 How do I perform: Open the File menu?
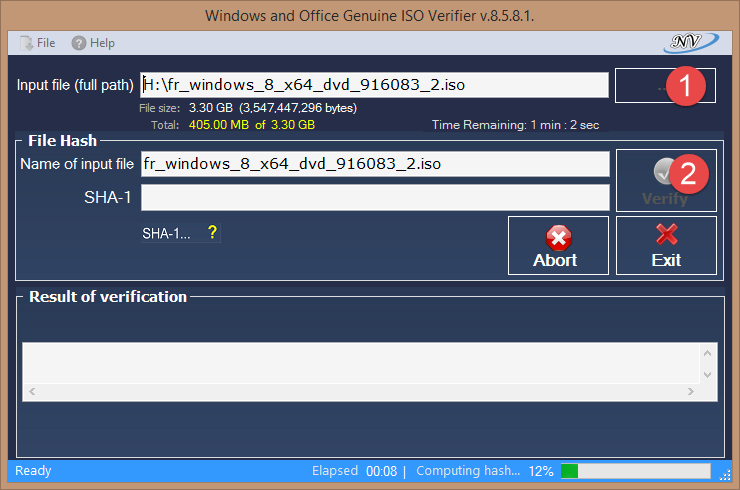point(37,43)
